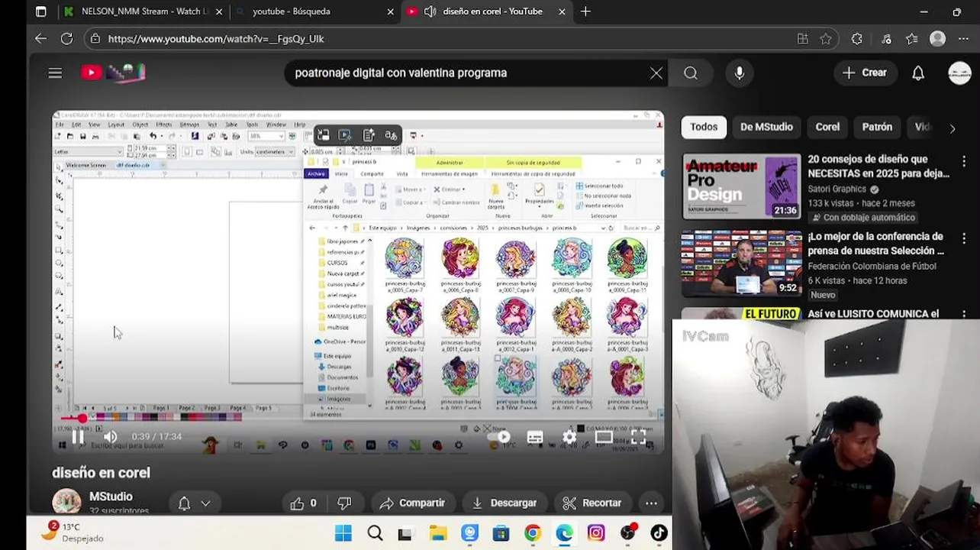This screenshot has height=550, width=980.
Task: Select the Patrón filter chip
Action: 877,127
